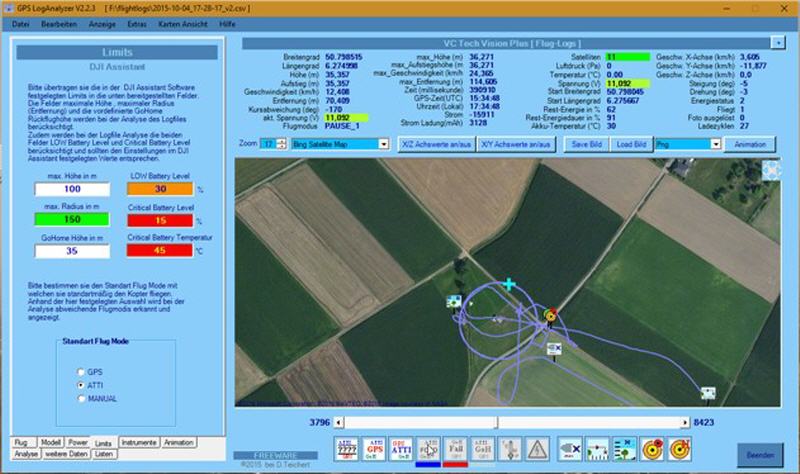
Task: Click the quadcopter icon in map top corner
Action: 770,170
